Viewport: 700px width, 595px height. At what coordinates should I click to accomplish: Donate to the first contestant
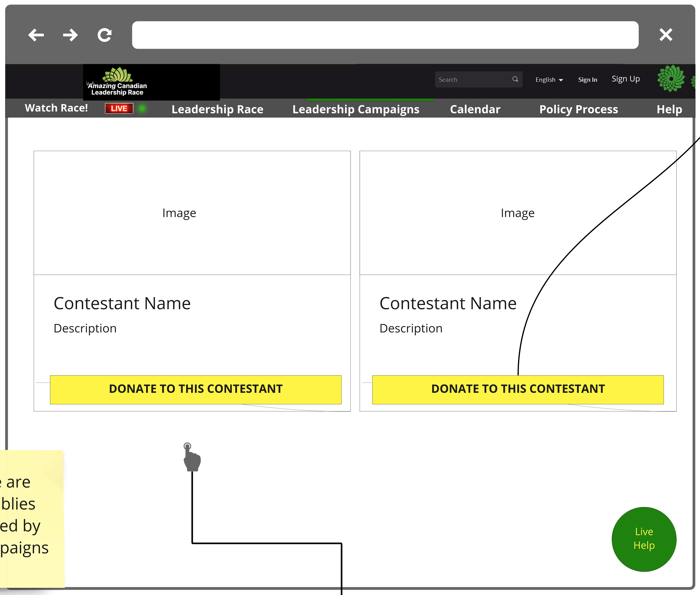pos(196,389)
